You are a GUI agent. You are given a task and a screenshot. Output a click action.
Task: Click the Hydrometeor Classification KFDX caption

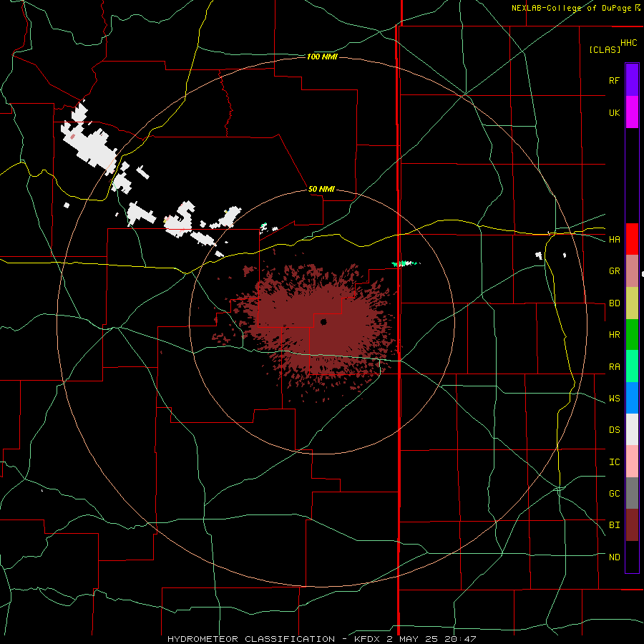(x=321, y=639)
